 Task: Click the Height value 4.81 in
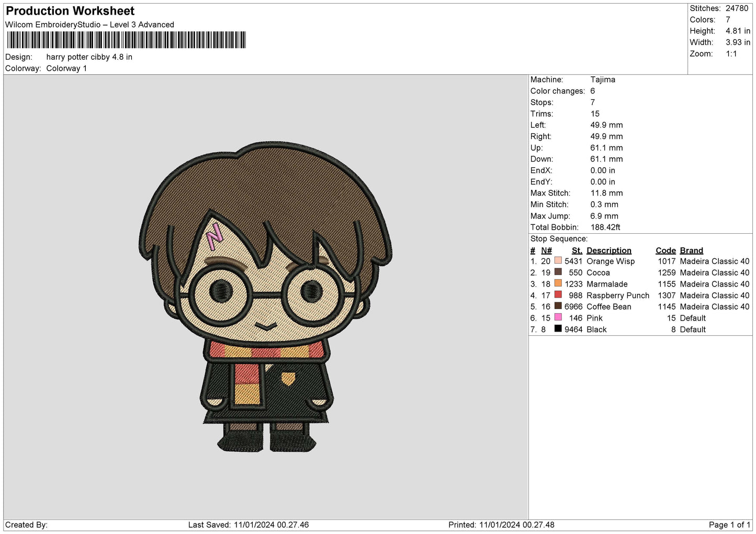coord(738,31)
